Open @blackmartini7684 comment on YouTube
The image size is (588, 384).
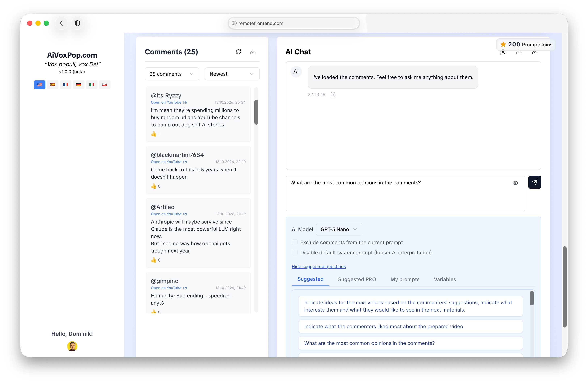[169, 162]
